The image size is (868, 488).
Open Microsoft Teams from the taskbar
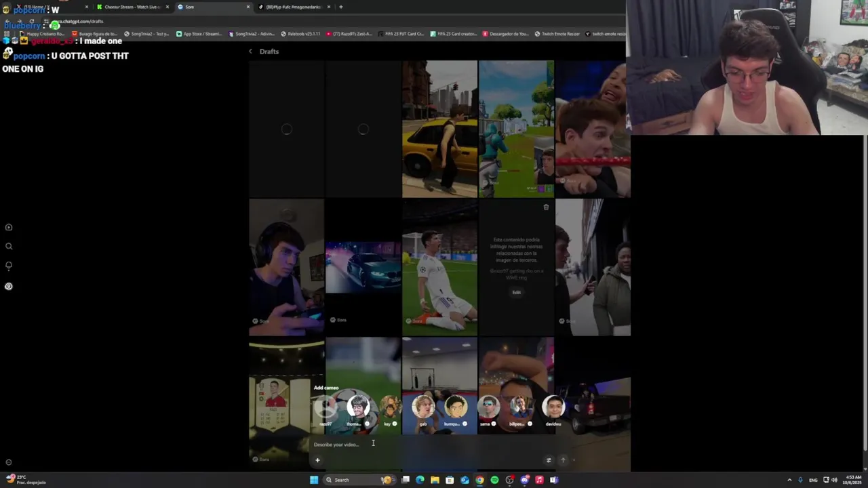554,480
